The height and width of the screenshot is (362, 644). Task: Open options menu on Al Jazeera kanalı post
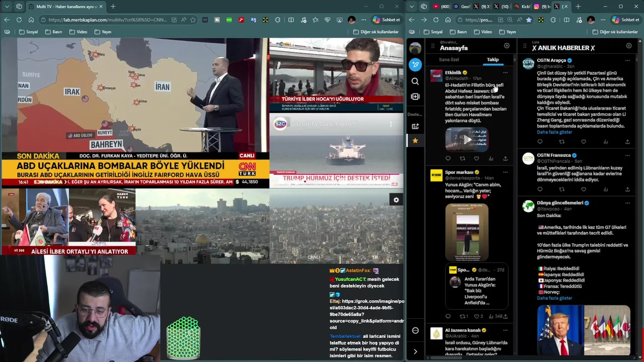pyautogui.click(x=505, y=330)
